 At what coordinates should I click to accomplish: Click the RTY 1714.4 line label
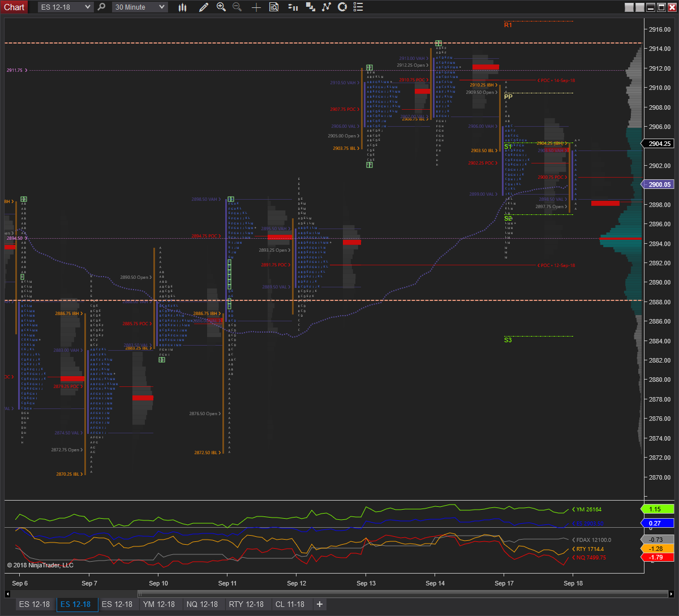[x=588, y=549]
